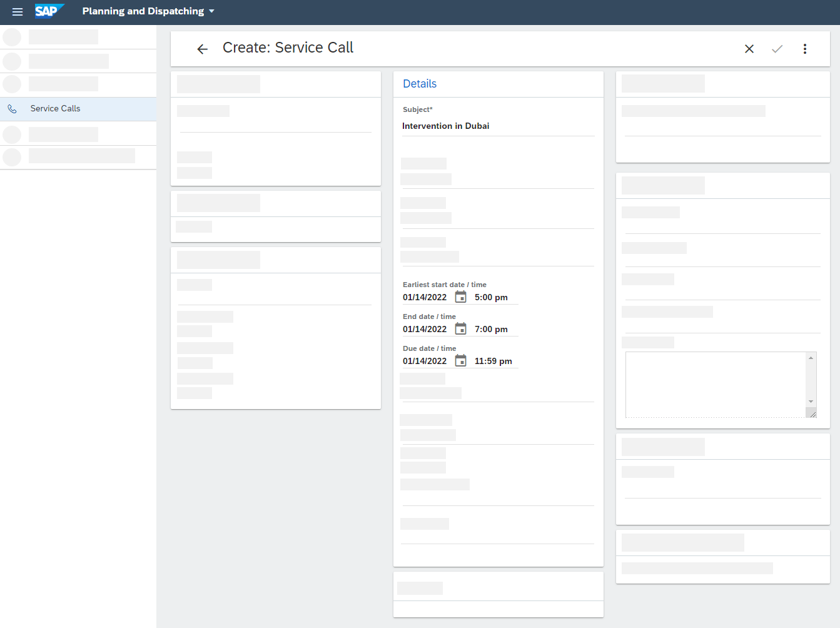
Task: Expand the Planning and Dispatching app switcher
Action: coord(148,11)
